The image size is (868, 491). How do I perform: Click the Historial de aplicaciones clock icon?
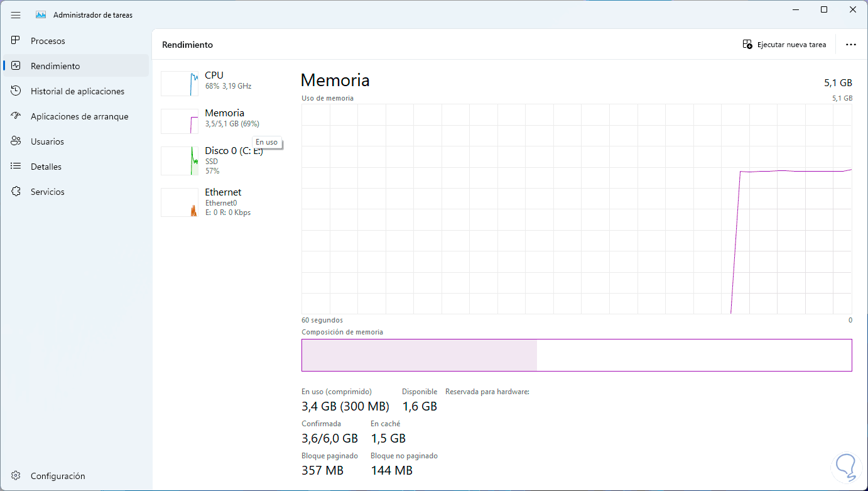[x=16, y=91]
